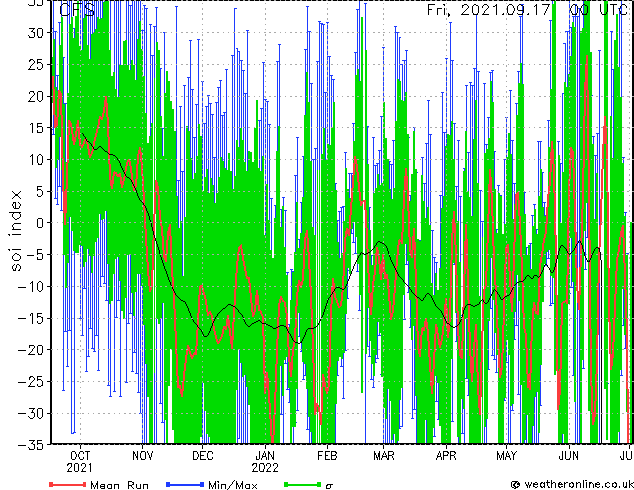Click the y-axis label 10
Viewport: 634px width, 490px height.
[x=37, y=160]
